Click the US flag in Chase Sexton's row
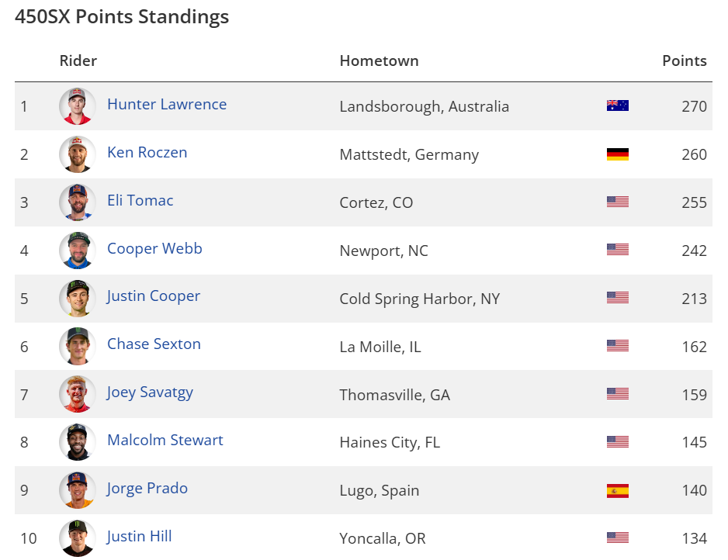Screen dimensions: 728x560 click(617, 346)
